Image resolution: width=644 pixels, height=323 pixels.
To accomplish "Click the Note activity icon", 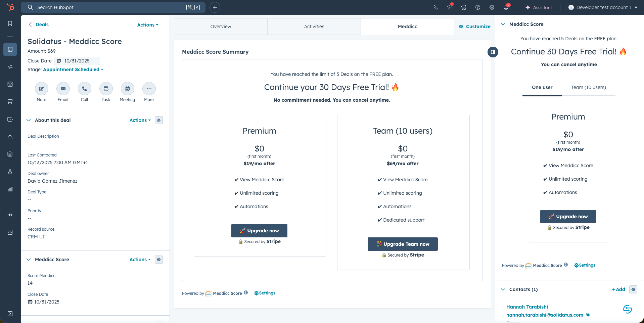I will [x=41, y=89].
